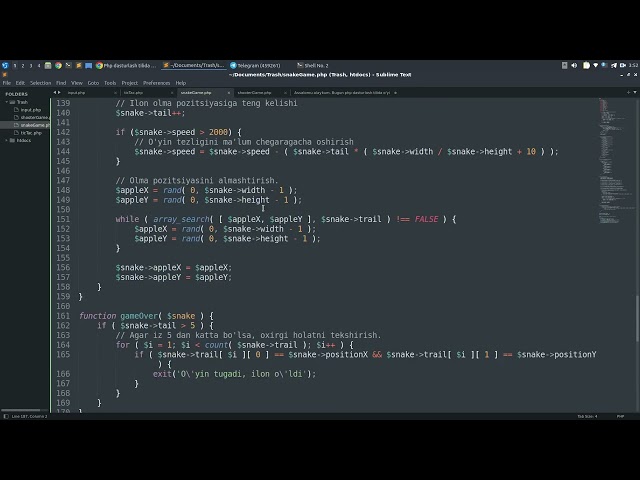Switch to the shooterGame.php tab
This screenshot has width=640, height=480.
[254, 93]
